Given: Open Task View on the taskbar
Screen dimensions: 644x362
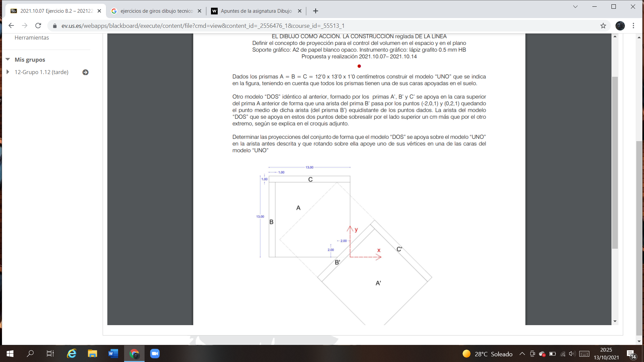Looking at the screenshot, I should click(50, 354).
